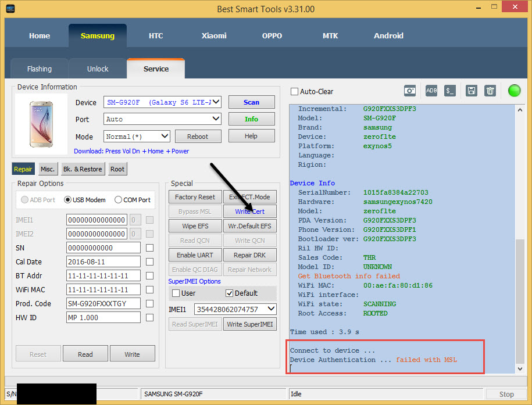Switch to the Home tab

(40, 35)
